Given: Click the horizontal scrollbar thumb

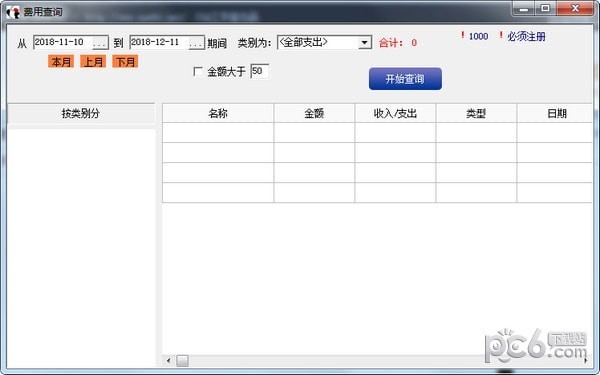Looking at the screenshot, I should [x=183, y=360].
